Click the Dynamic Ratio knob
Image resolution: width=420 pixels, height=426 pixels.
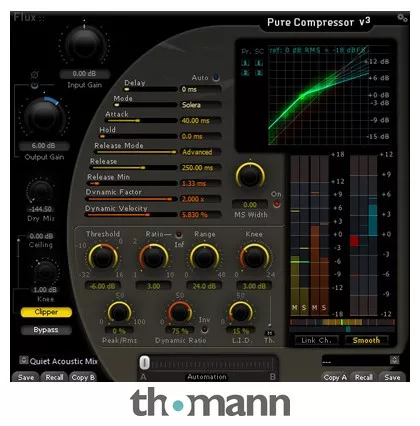coord(180,313)
